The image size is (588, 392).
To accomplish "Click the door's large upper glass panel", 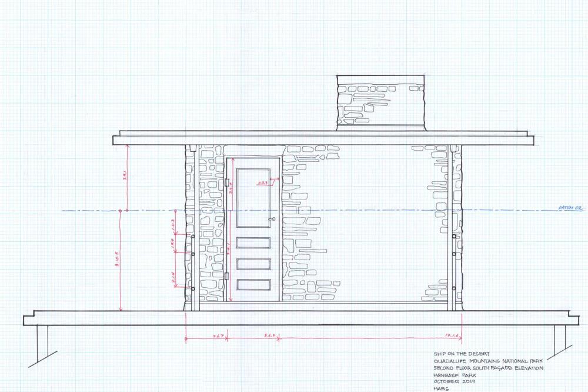I will click(x=253, y=199).
